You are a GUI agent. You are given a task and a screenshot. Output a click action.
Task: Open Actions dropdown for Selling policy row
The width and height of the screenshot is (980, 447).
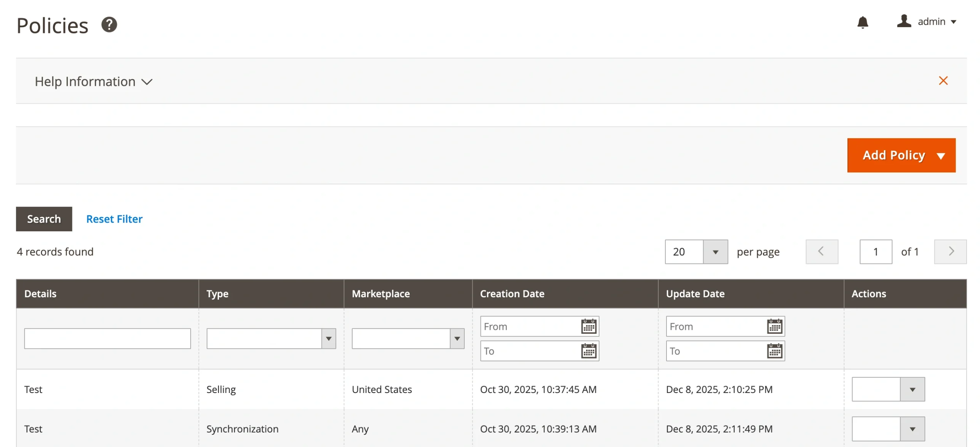coord(912,390)
